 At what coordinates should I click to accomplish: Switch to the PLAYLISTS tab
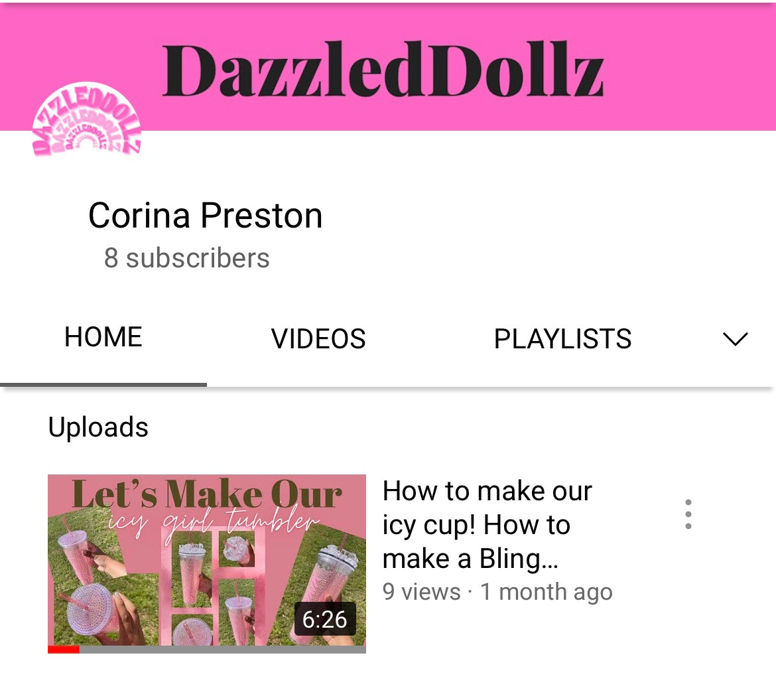click(x=562, y=339)
